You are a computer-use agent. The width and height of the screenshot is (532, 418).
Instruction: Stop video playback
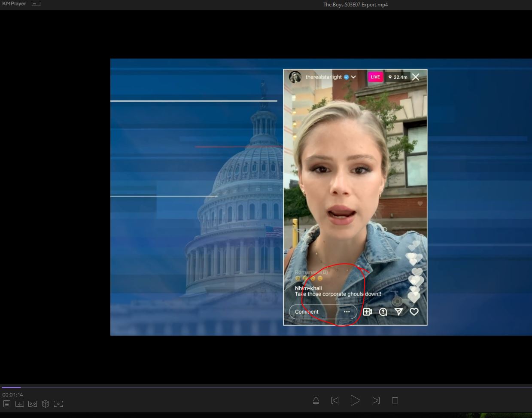[395, 400]
